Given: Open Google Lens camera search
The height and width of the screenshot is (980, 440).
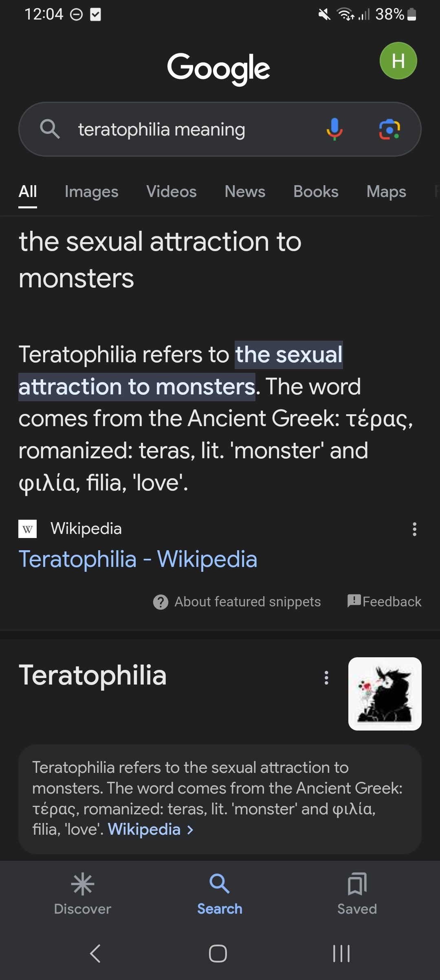Looking at the screenshot, I should pyautogui.click(x=389, y=129).
